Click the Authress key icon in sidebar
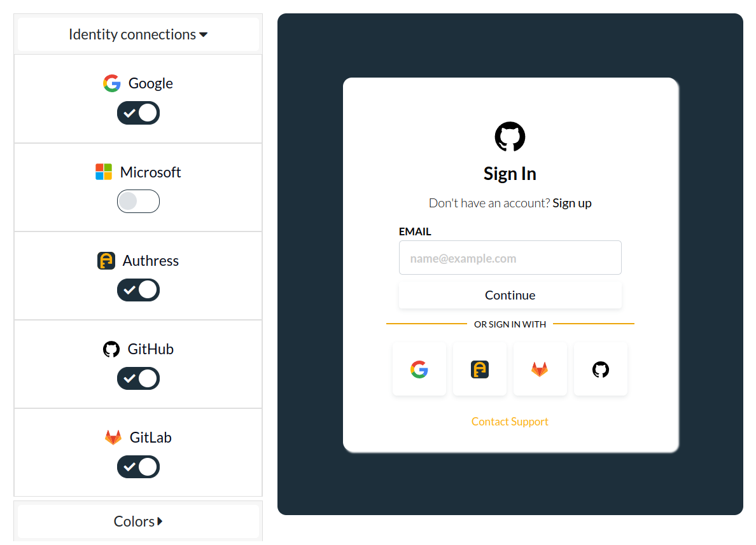Screen dimensions: 756x545 [x=106, y=260]
